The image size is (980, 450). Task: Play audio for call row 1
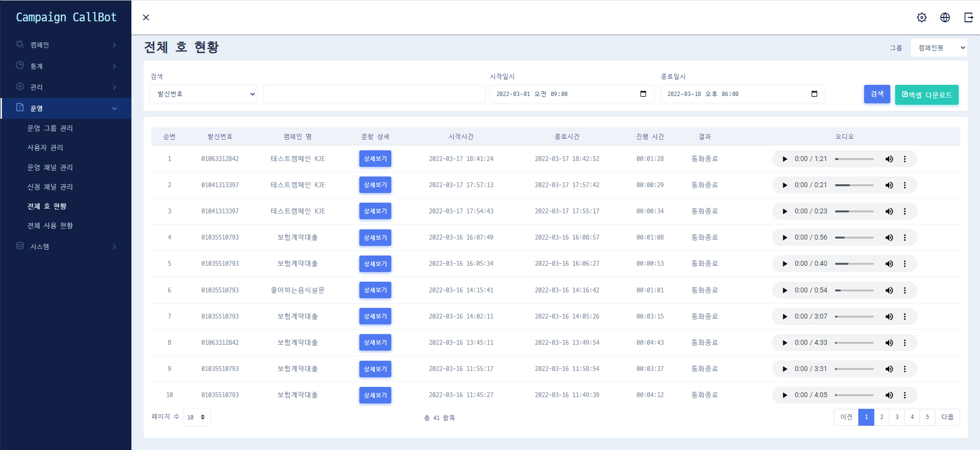pos(785,159)
